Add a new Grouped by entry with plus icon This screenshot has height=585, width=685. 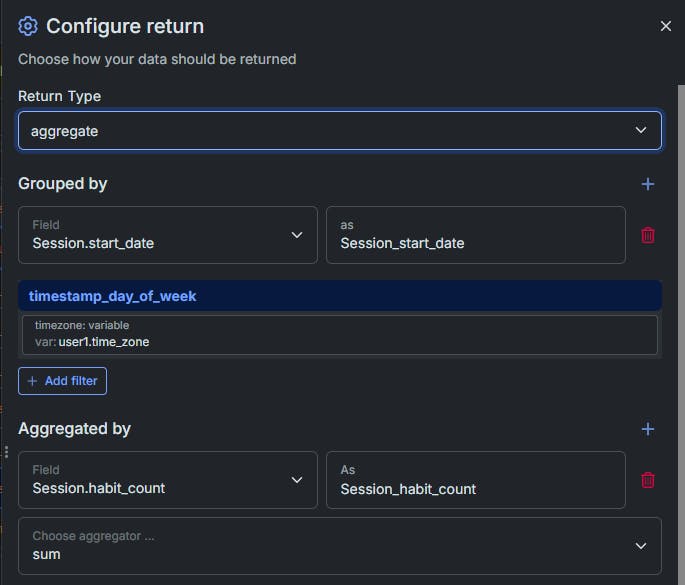click(x=647, y=184)
